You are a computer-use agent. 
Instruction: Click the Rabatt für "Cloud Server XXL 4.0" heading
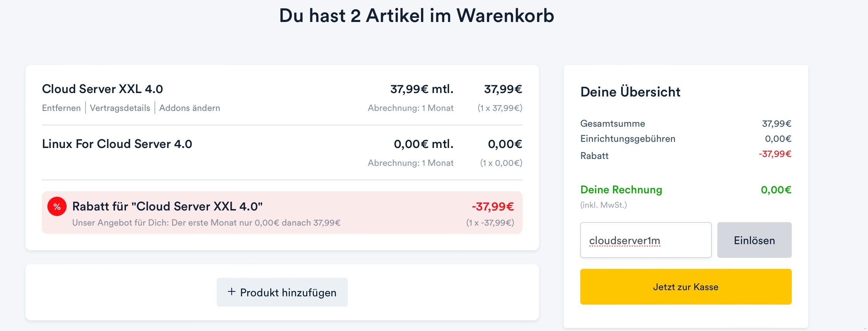click(167, 207)
